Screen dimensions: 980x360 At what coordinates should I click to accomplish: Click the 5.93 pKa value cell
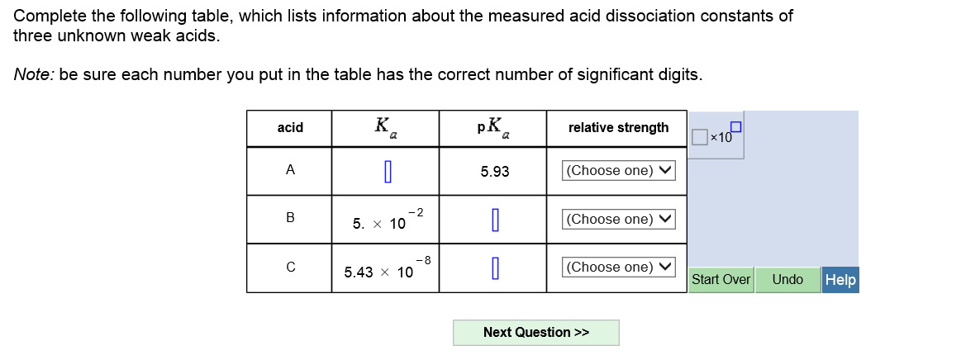click(x=494, y=172)
